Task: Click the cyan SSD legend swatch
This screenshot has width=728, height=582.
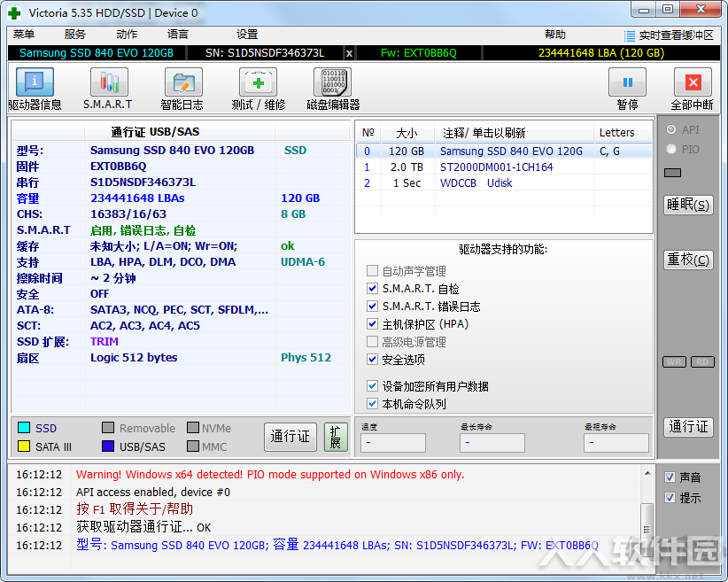Action: (24, 427)
